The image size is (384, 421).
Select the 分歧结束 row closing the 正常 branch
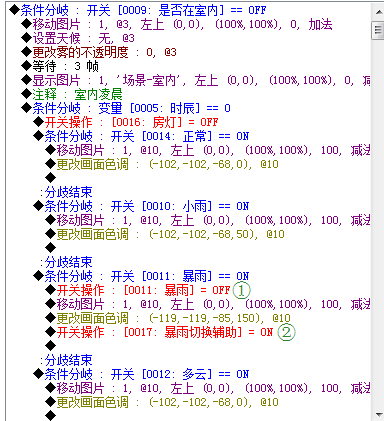point(66,192)
